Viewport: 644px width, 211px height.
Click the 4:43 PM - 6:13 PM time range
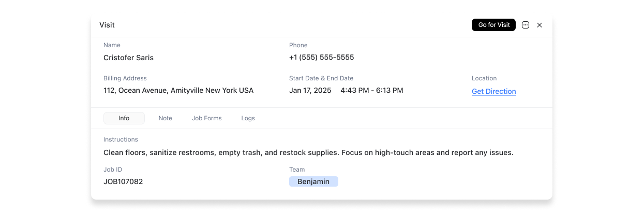372,90
